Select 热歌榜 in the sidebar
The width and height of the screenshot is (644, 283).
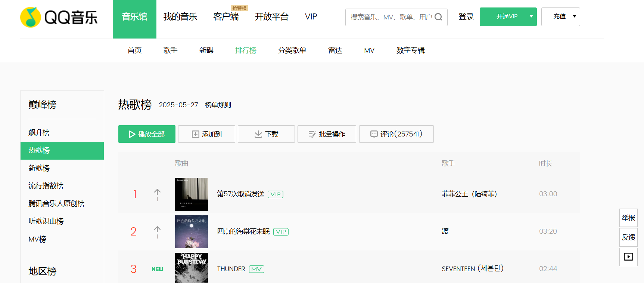pyautogui.click(x=62, y=151)
